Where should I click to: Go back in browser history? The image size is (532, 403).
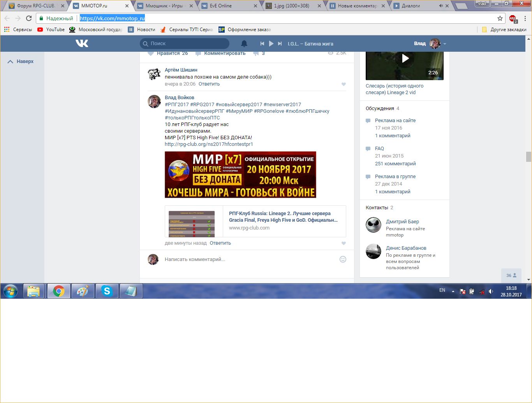tap(7, 18)
